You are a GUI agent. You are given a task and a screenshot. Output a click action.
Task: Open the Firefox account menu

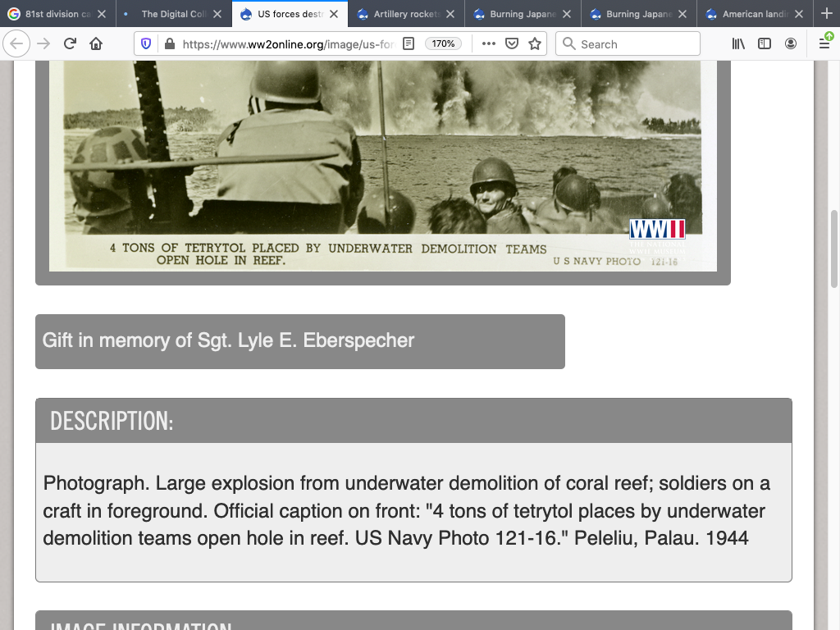click(x=791, y=44)
